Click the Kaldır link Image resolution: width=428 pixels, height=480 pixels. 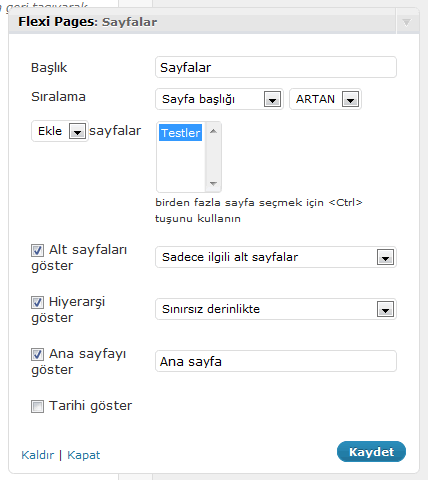pyautogui.click(x=37, y=455)
